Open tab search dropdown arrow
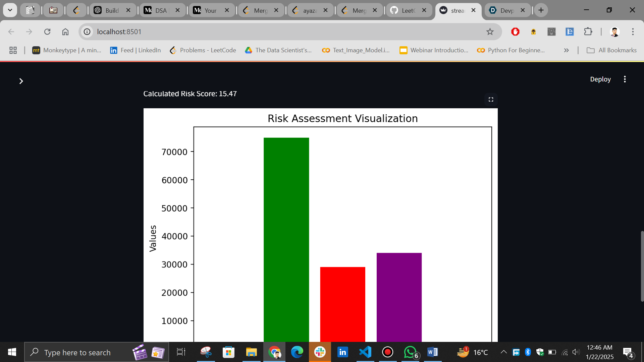 pos(10,10)
